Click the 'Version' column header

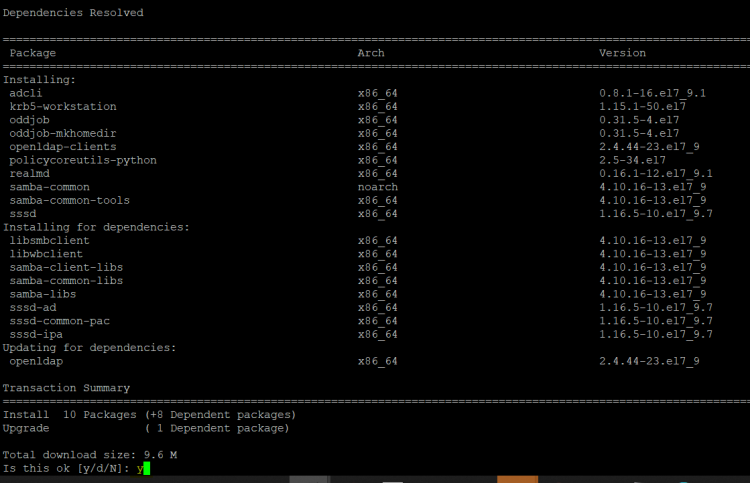pyautogui.click(x=622, y=53)
